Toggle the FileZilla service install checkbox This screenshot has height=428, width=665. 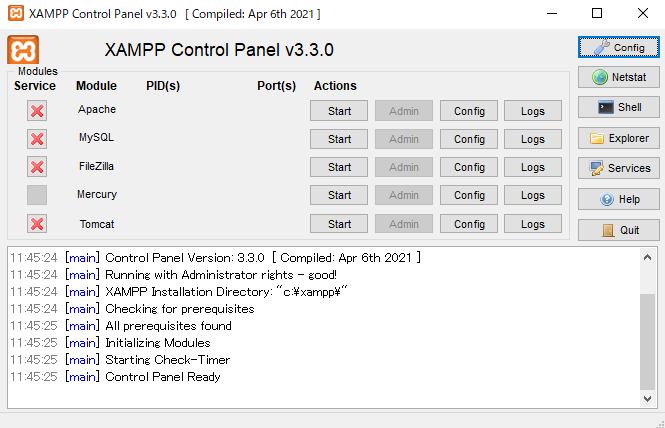tap(37, 167)
